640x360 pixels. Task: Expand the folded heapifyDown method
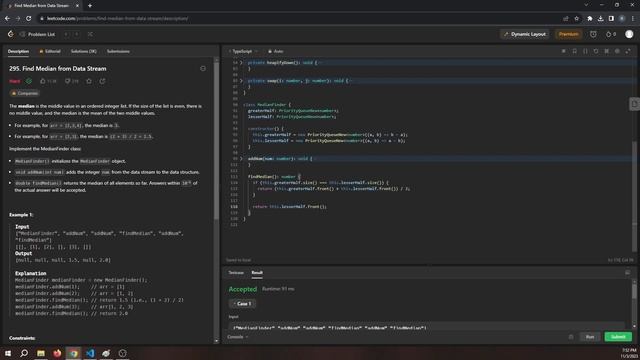[x=241, y=63]
